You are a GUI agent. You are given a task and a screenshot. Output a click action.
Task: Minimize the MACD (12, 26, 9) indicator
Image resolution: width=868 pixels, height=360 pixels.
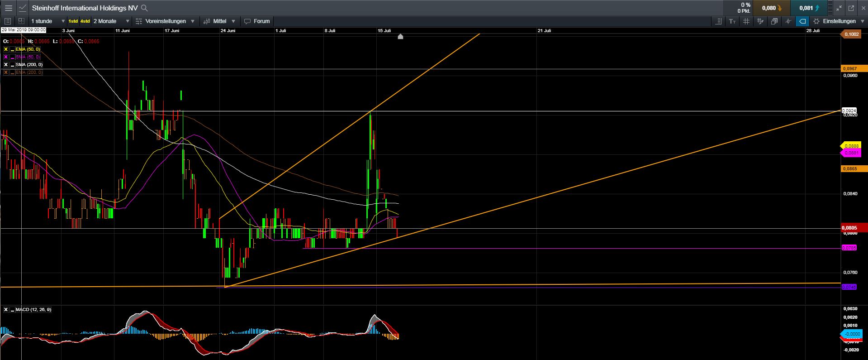[x=12, y=310]
